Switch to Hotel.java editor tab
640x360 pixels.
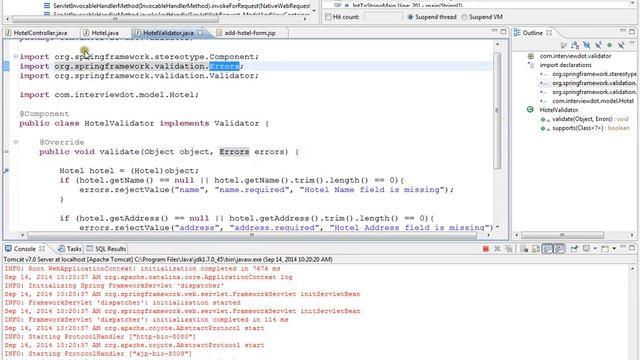tap(101, 33)
